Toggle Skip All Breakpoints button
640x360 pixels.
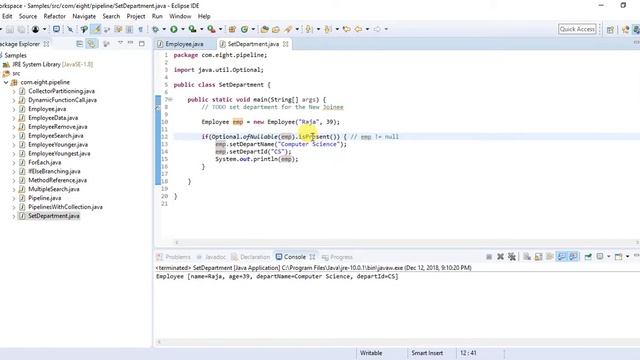pos(70,29)
